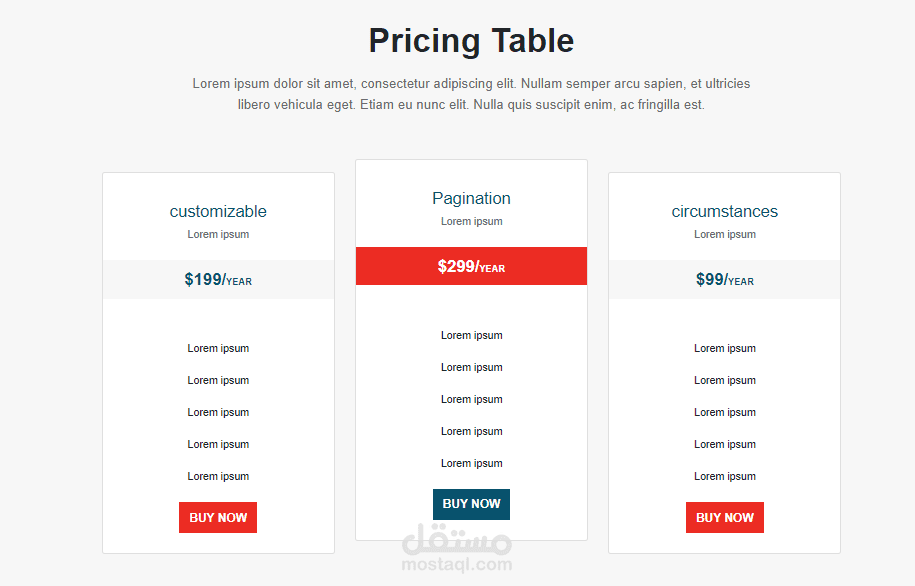Click the $99/year price band
The width and height of the screenshot is (915, 586).
click(725, 280)
